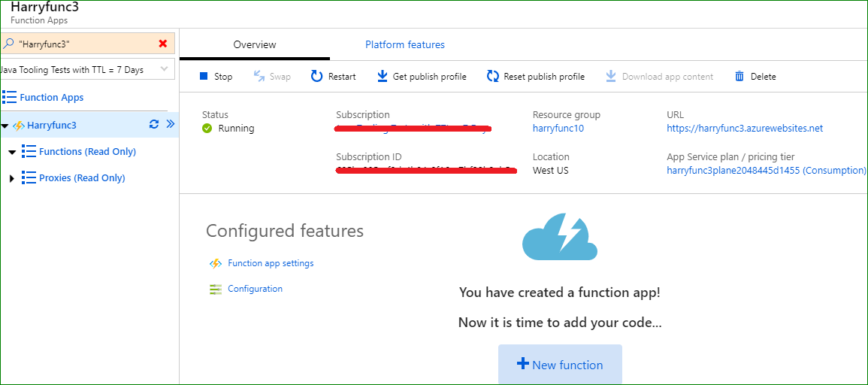This screenshot has height=385, width=868.
Task: Click the Stop toolbar button
Action: tap(216, 77)
